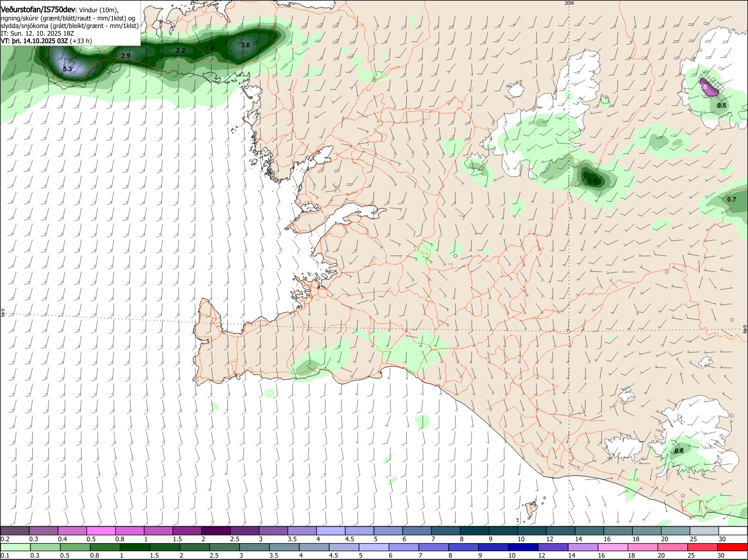Click the VT: þri. 14.10.2025 03Z valid time
This screenshot has width=748, height=560.
point(34,41)
